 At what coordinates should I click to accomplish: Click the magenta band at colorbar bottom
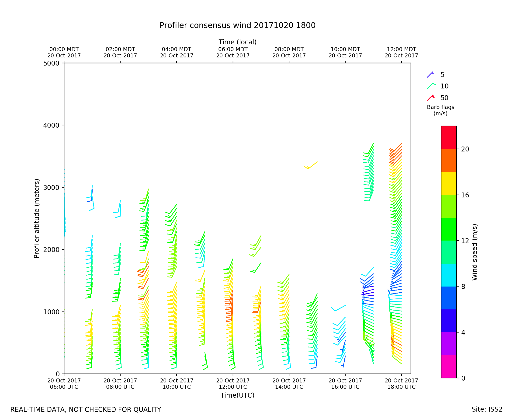(x=449, y=366)
